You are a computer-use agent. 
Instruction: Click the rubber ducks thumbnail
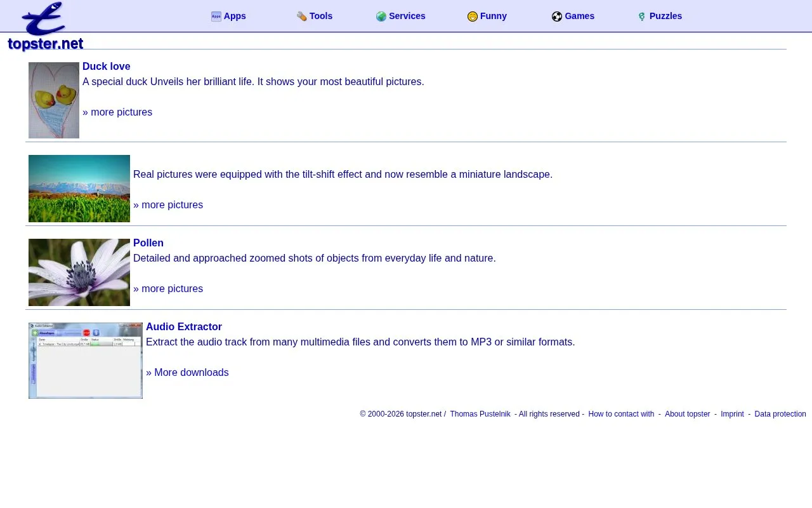[54, 100]
